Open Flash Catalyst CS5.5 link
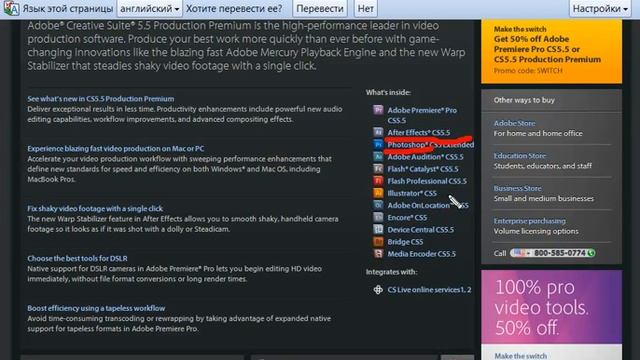This screenshot has height=360, width=640. 423,169
